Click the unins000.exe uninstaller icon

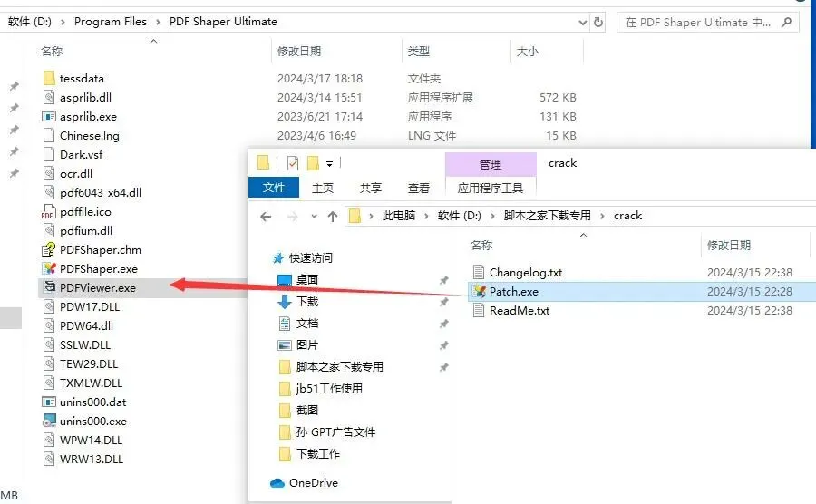coord(49,421)
